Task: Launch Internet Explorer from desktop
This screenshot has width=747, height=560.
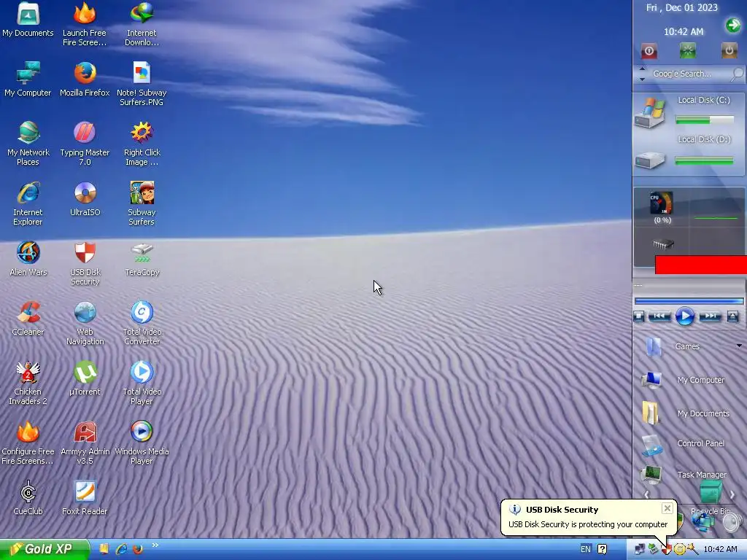Action: [28, 204]
